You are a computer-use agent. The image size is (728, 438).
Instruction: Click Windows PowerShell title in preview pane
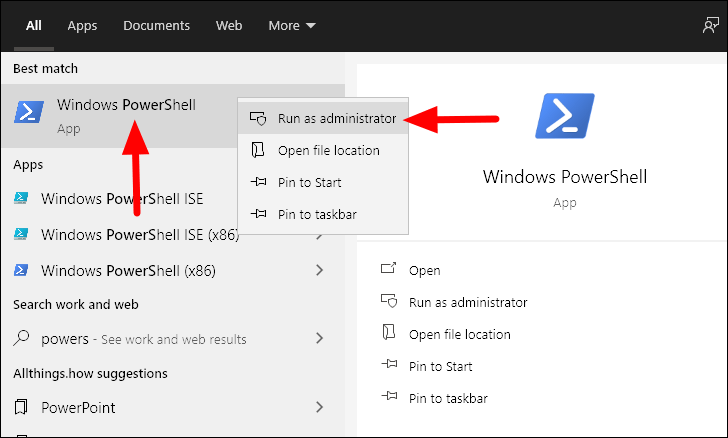click(565, 177)
